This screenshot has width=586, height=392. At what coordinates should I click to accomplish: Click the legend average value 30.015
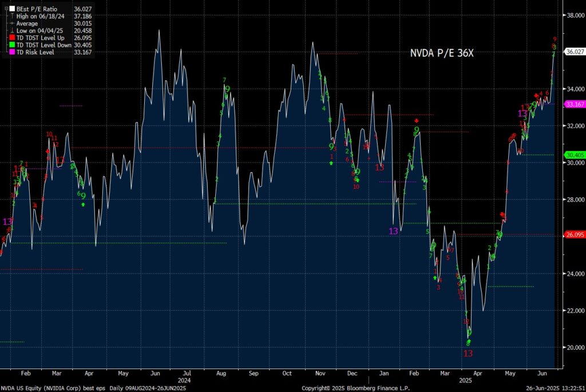click(82, 23)
